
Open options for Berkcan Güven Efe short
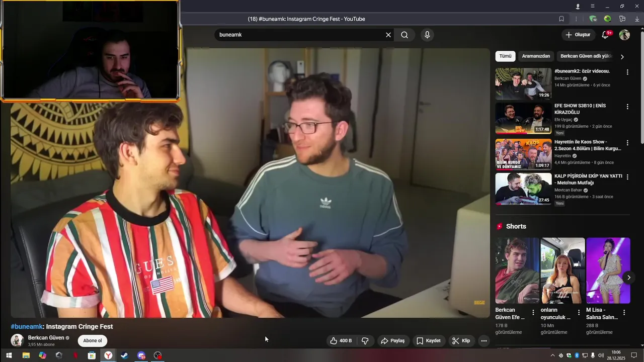[x=533, y=313]
